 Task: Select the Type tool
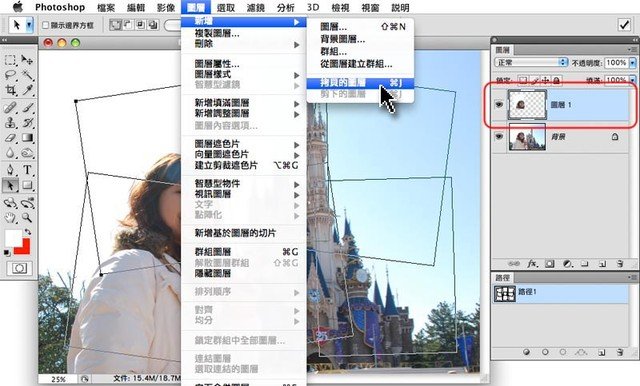click(x=27, y=170)
